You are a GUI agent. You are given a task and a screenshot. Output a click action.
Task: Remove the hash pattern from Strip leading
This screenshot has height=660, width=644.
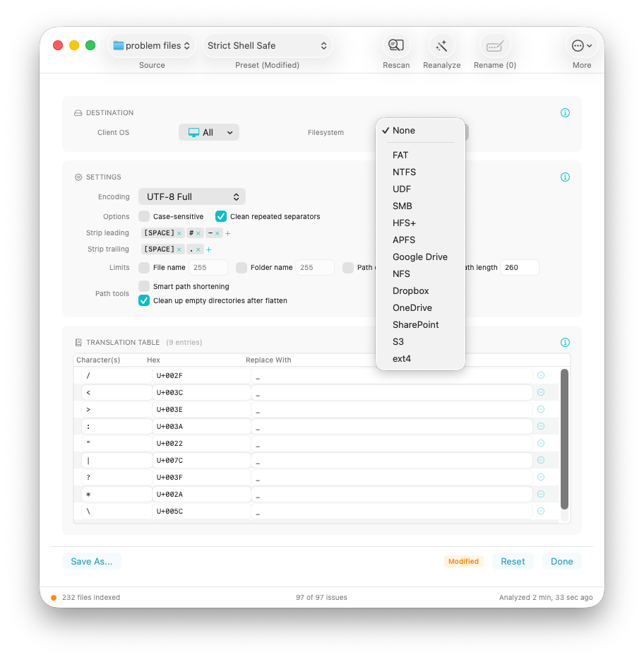point(200,232)
